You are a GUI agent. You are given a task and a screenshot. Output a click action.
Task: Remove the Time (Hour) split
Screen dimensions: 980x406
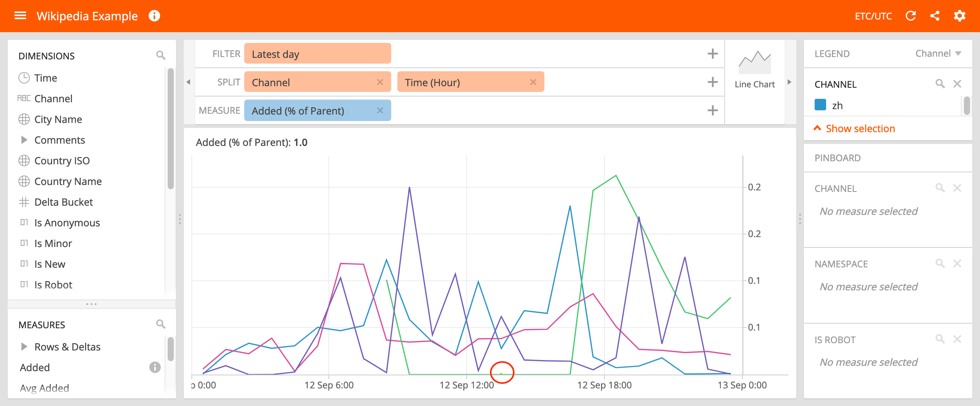(533, 82)
